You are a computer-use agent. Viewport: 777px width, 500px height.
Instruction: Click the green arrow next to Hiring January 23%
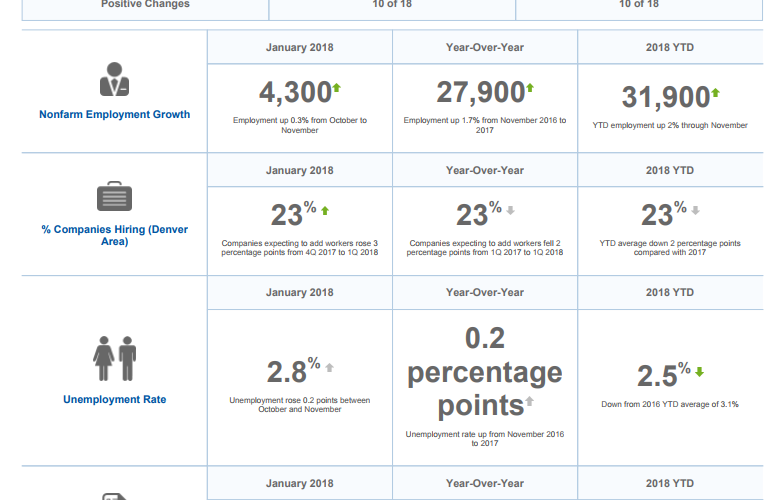click(325, 210)
